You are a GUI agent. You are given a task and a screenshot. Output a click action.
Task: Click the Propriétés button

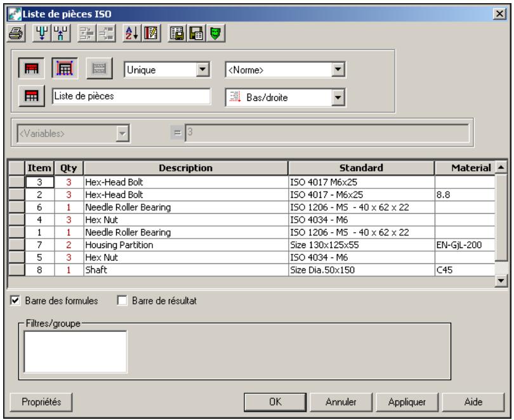(41, 402)
